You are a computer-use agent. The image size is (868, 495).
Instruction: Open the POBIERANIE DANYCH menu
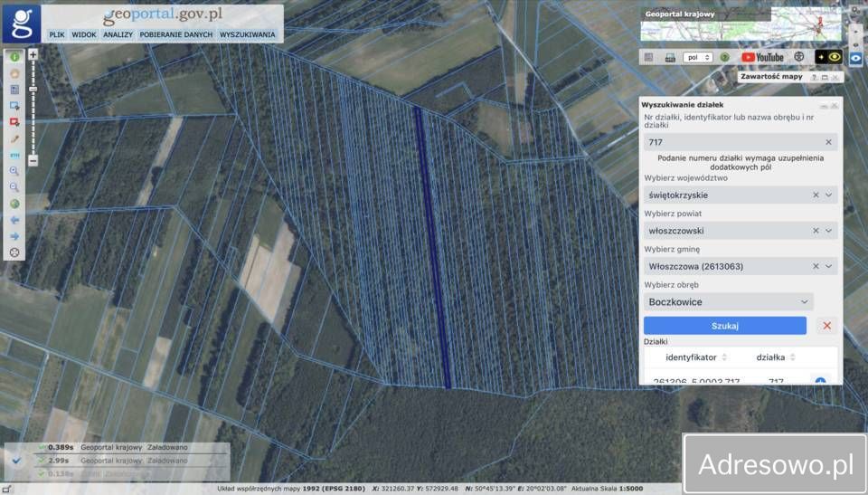tap(176, 34)
